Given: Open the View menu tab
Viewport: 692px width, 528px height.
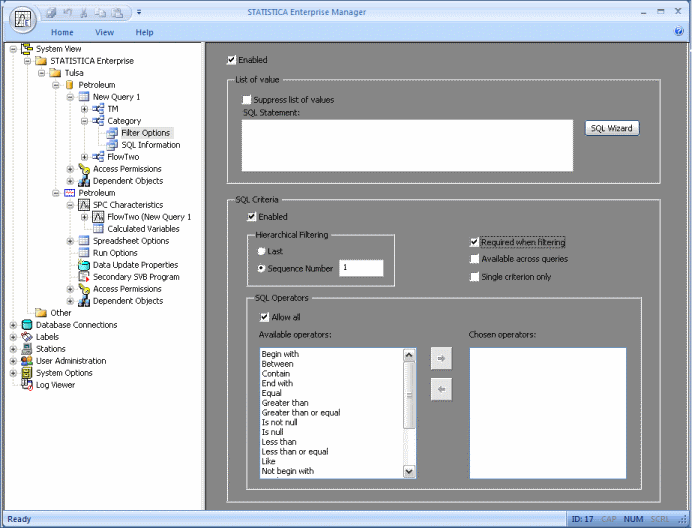Looking at the screenshot, I should [x=104, y=32].
